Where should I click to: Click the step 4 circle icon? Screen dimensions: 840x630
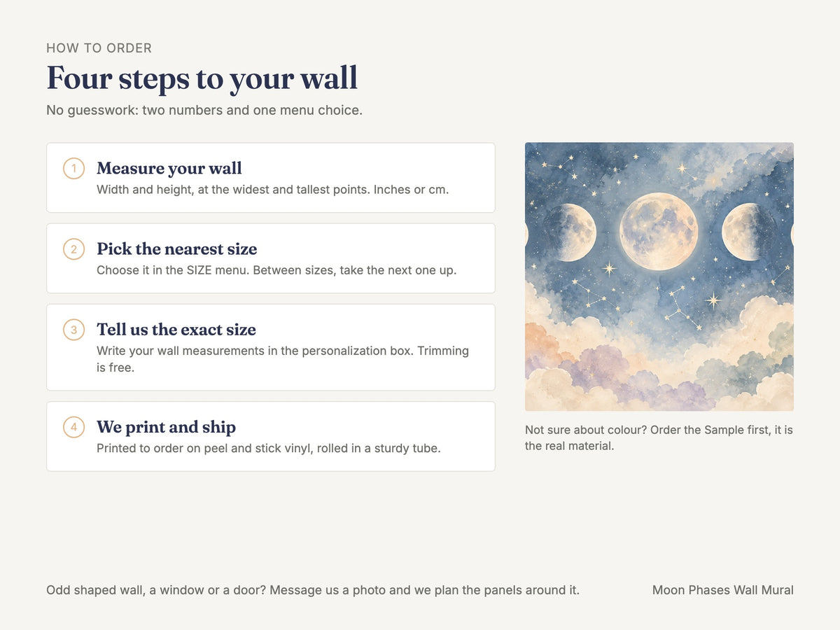73,426
